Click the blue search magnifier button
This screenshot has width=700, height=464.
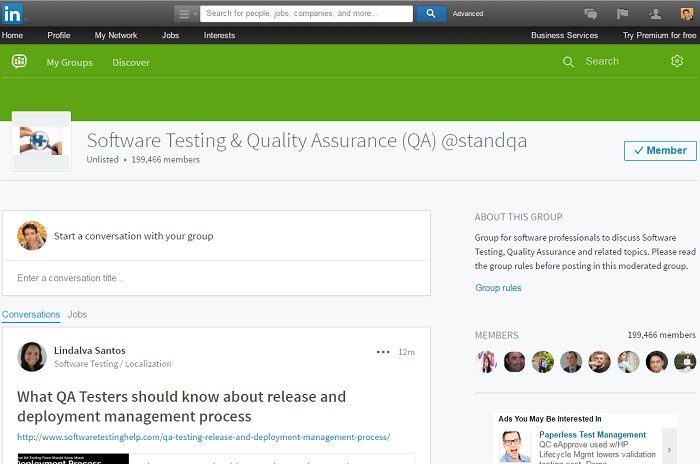pyautogui.click(x=430, y=14)
